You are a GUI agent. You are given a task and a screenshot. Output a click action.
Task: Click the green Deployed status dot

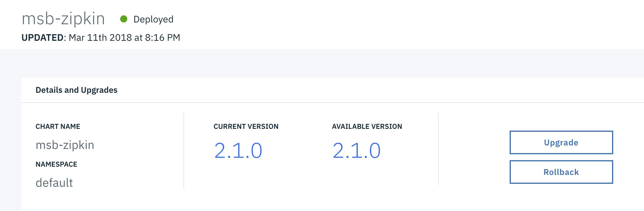tap(124, 19)
